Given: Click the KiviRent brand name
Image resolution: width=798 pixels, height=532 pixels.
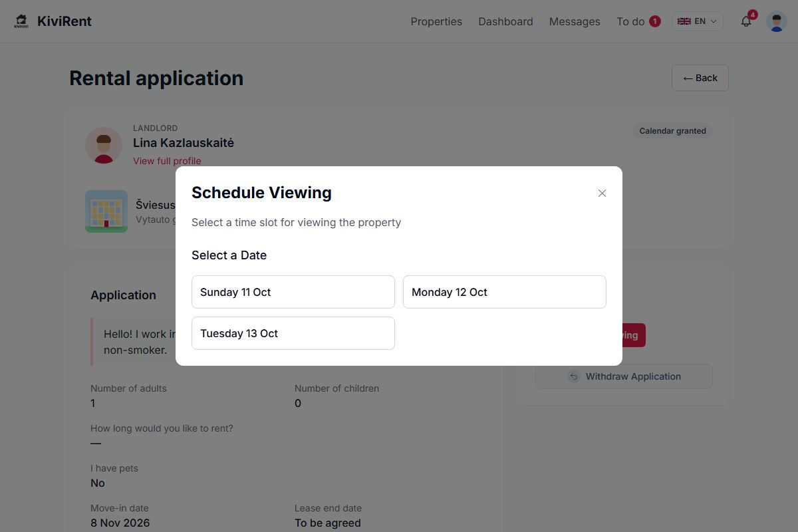Looking at the screenshot, I should tap(65, 21).
